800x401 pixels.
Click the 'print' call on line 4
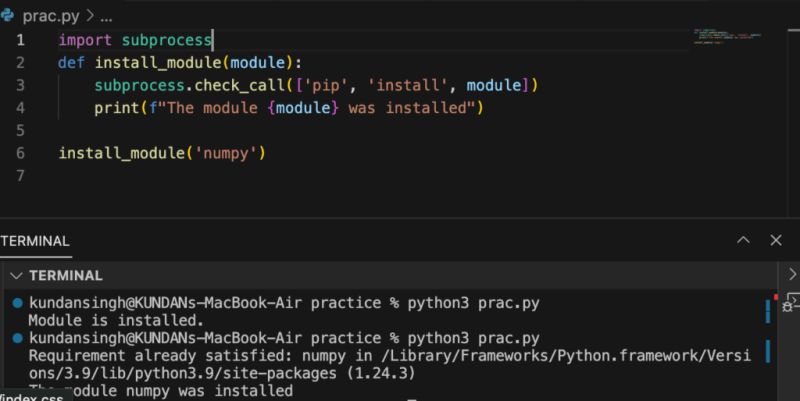[117, 108]
